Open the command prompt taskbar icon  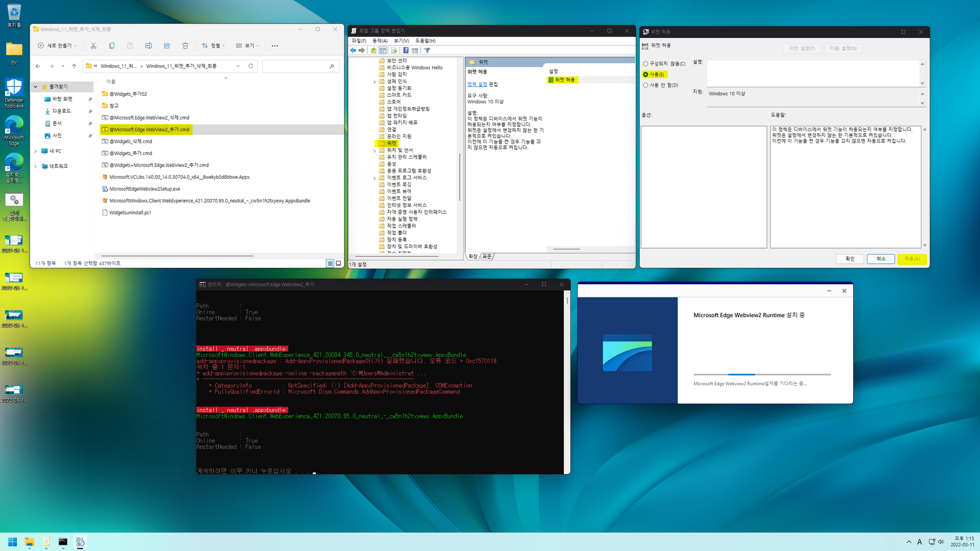tap(63, 542)
